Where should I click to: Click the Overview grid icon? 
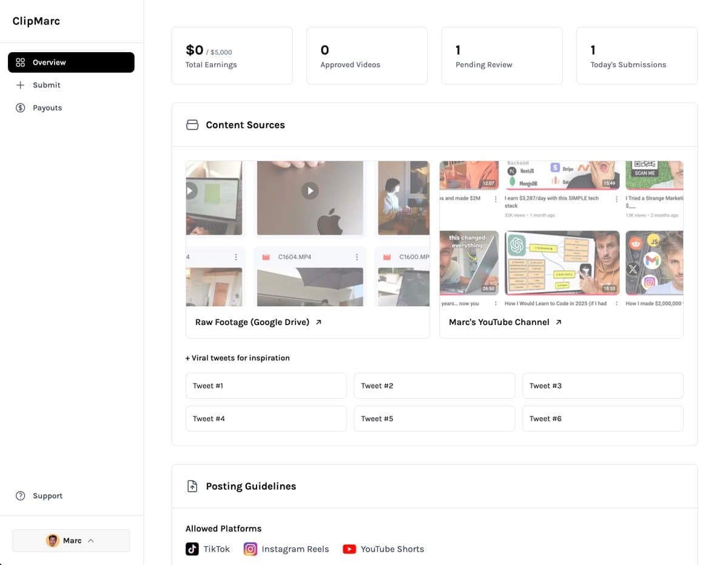click(x=20, y=62)
